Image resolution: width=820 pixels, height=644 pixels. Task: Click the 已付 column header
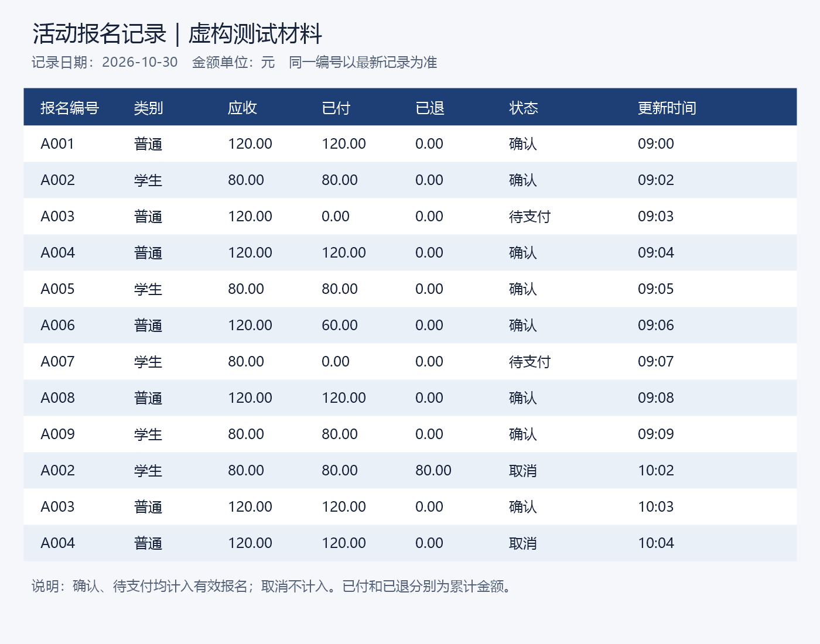(x=336, y=108)
